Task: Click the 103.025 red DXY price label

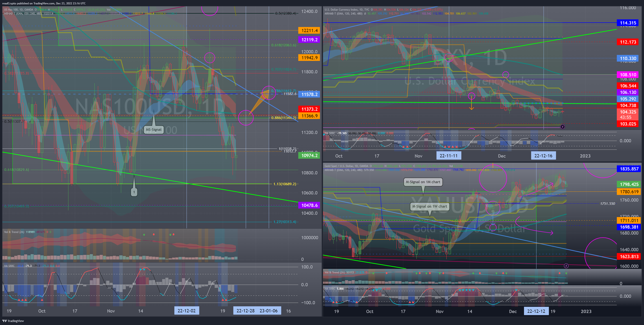Action: coord(628,124)
